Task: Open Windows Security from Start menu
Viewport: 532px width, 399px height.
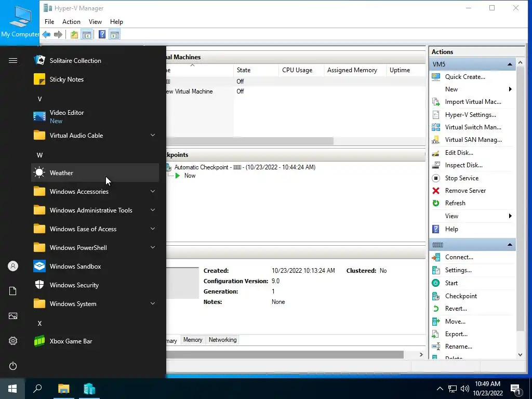Action: [x=95, y=285]
